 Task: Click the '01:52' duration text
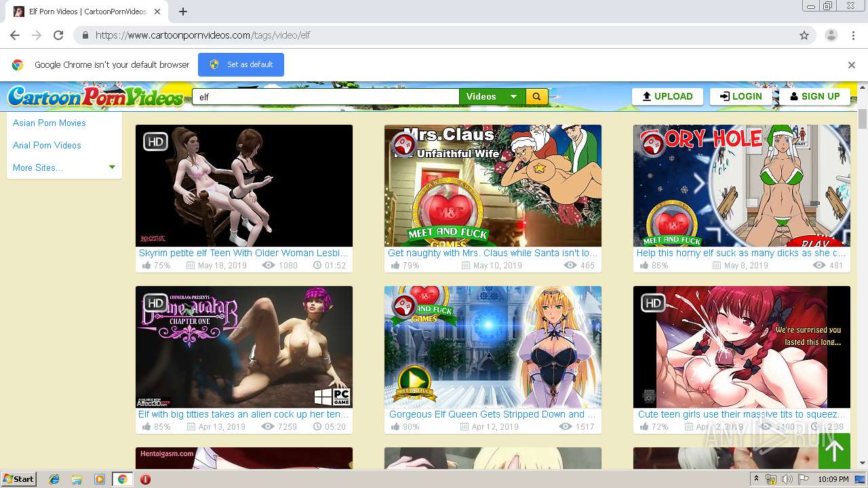[x=335, y=266]
